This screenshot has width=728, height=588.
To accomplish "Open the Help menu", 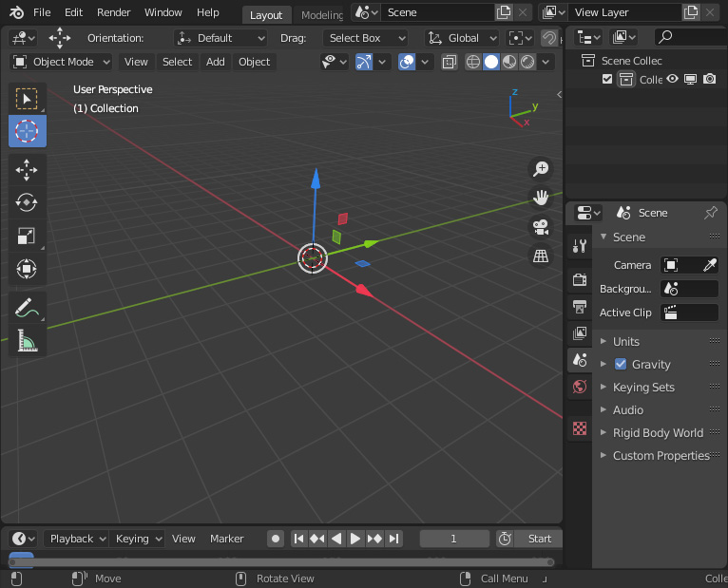I will pos(207,12).
